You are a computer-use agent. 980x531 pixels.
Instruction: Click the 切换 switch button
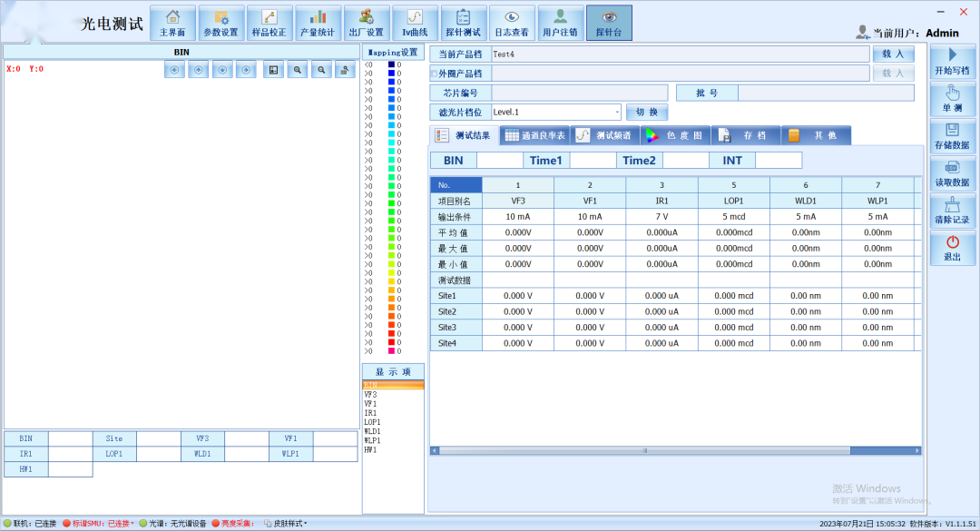point(647,112)
